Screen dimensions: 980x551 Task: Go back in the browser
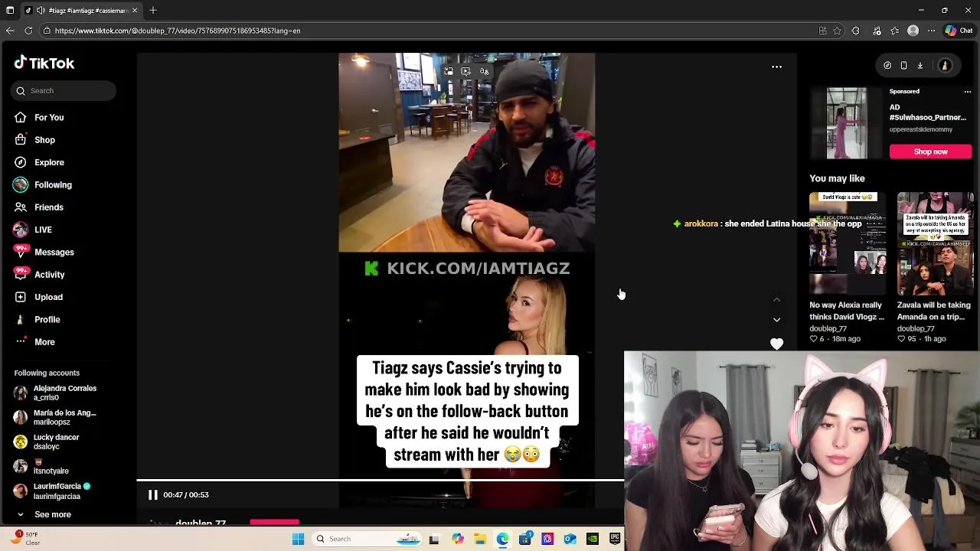[10, 31]
